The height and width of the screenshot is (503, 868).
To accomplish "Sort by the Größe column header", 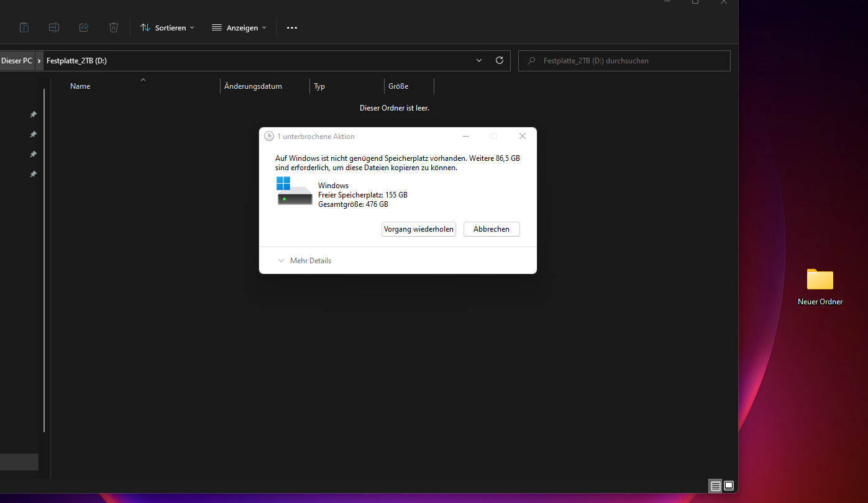I will (398, 86).
